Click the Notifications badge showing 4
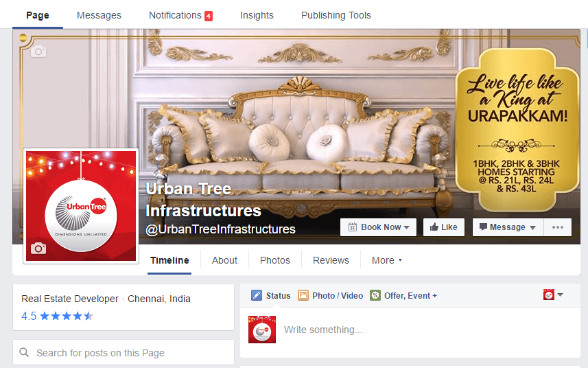 point(209,16)
